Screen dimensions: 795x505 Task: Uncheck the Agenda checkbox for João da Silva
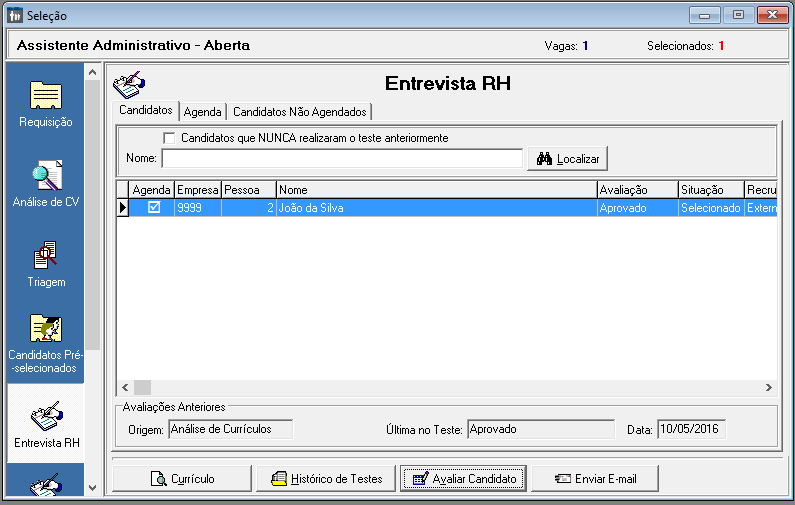(x=154, y=208)
